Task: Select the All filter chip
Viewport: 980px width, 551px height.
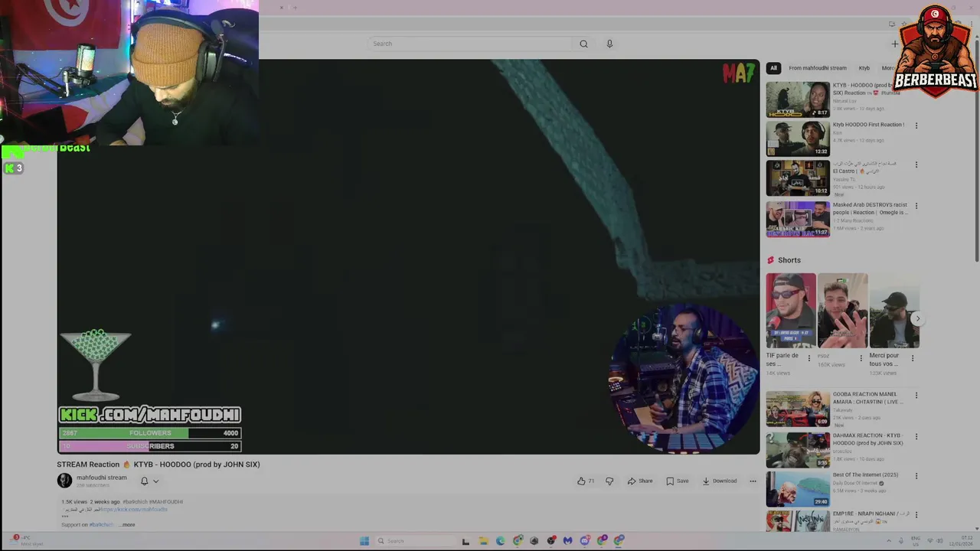Action: (773, 68)
